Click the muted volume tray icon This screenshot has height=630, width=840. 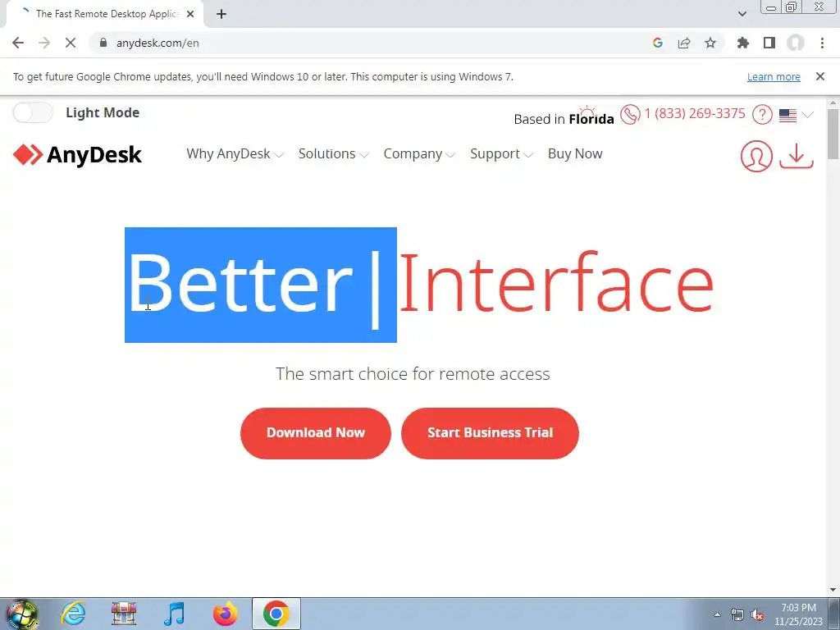(x=757, y=615)
